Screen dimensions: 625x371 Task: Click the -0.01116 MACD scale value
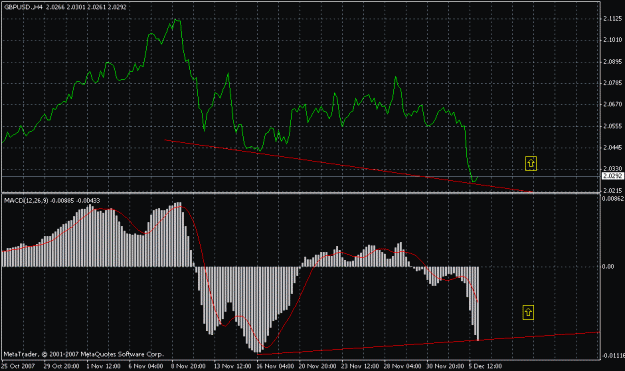[613, 355]
